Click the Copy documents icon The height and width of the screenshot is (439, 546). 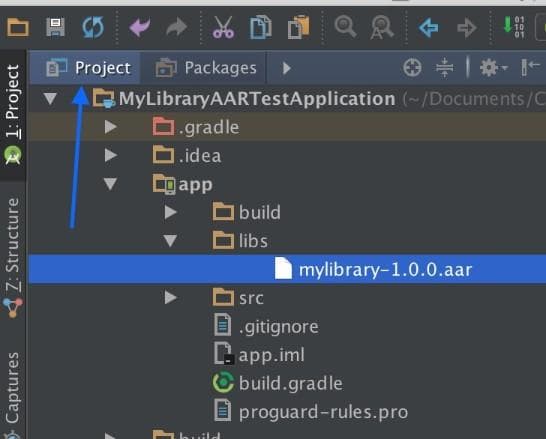(261, 27)
